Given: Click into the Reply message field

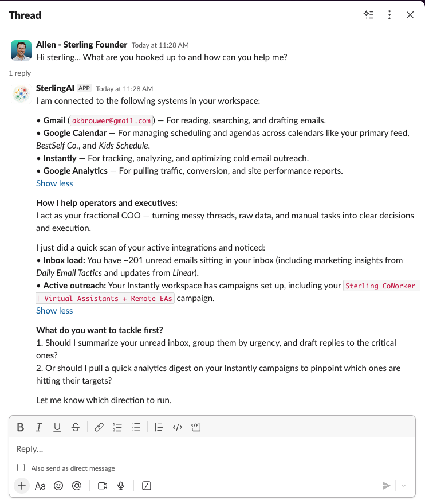Looking at the screenshot, I should (212, 449).
